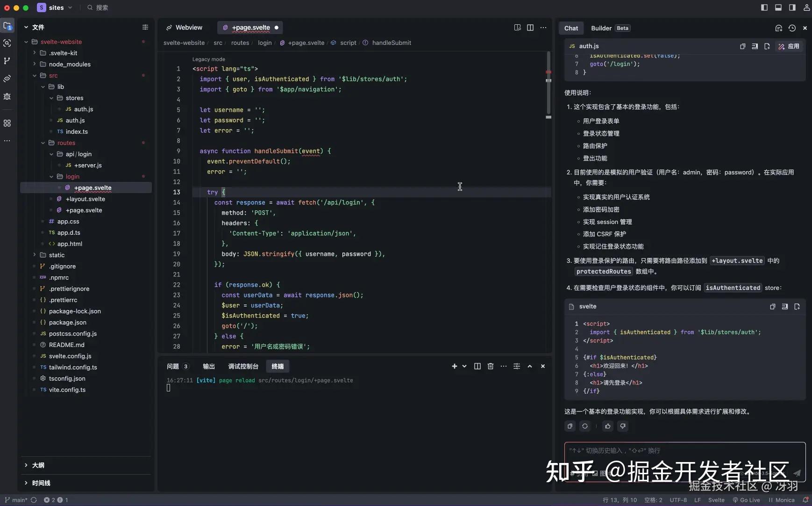Open the Source Control view
812x506 pixels.
click(x=7, y=61)
